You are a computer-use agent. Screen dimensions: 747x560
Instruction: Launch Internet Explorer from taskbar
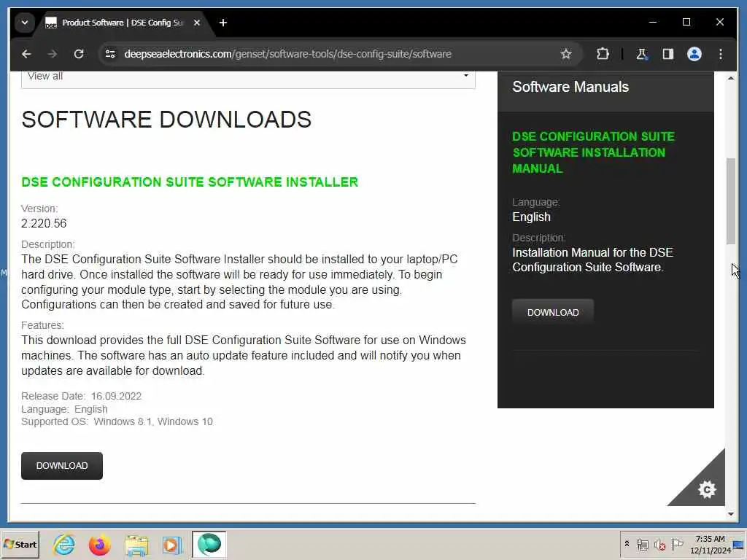tap(64, 544)
